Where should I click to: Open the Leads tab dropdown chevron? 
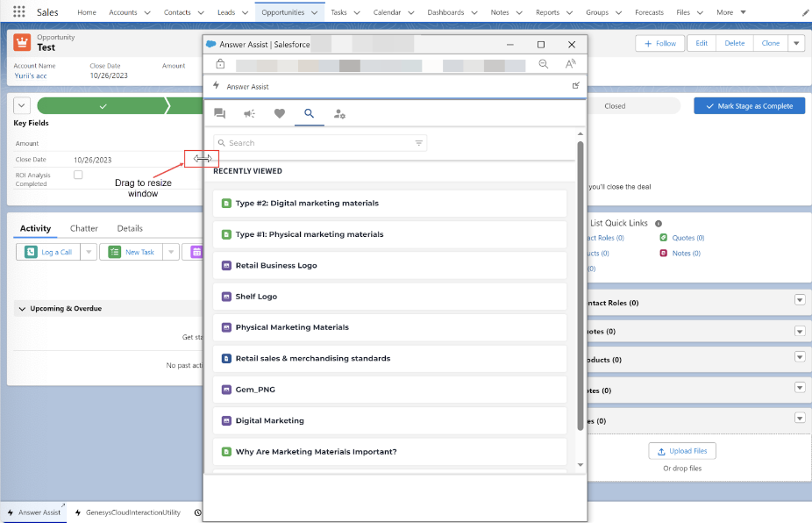(x=245, y=12)
